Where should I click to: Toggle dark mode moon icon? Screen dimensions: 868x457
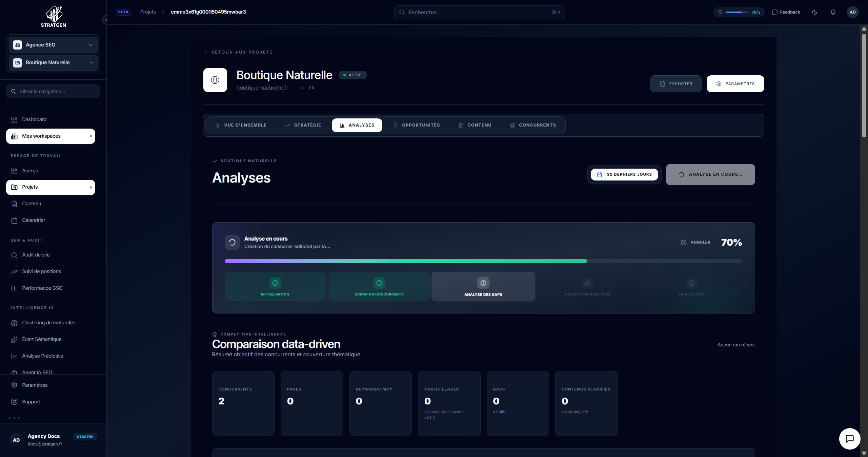815,12
